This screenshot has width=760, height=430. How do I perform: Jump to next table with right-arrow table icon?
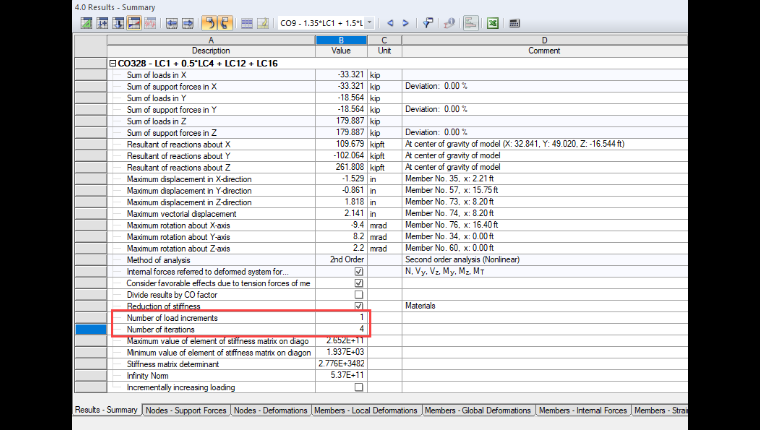pos(188,23)
